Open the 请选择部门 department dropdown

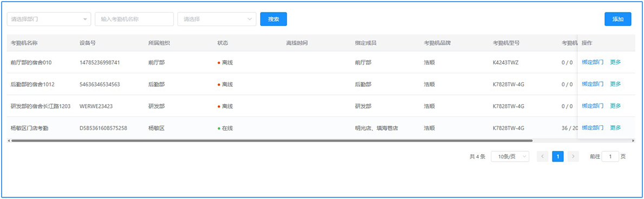pos(49,19)
